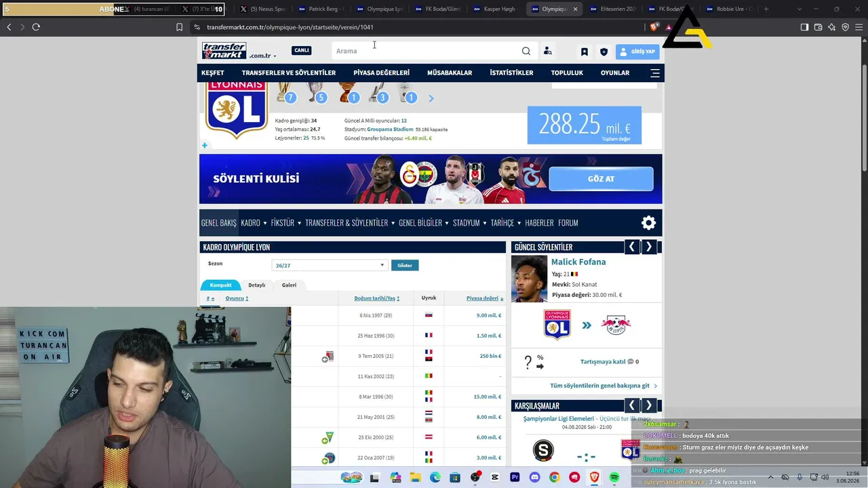The height and width of the screenshot is (488, 868).
Task: Click the trophy with badge 5
Action: pyautogui.click(x=317, y=93)
